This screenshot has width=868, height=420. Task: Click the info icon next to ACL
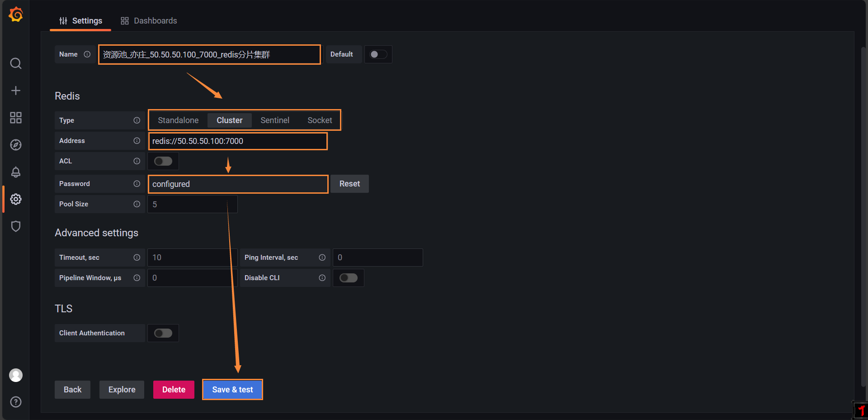[x=137, y=161]
